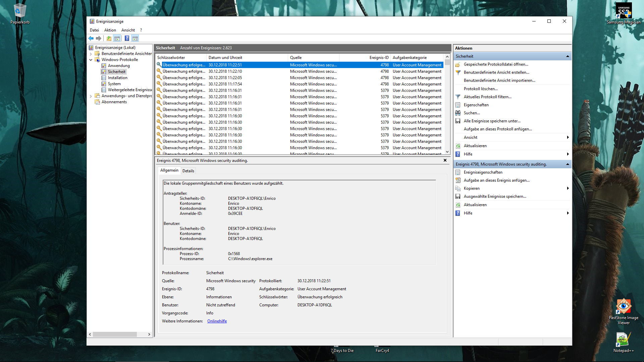
Task: Select the Sicherheit log in the tree
Action: pyautogui.click(x=116, y=72)
